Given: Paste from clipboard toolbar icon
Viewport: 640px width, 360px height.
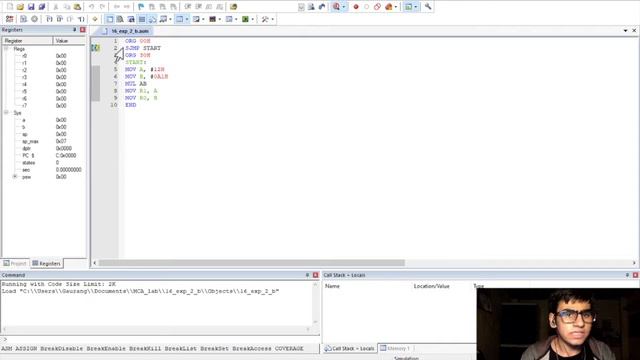Looking at the screenshot, I should 77,7.
